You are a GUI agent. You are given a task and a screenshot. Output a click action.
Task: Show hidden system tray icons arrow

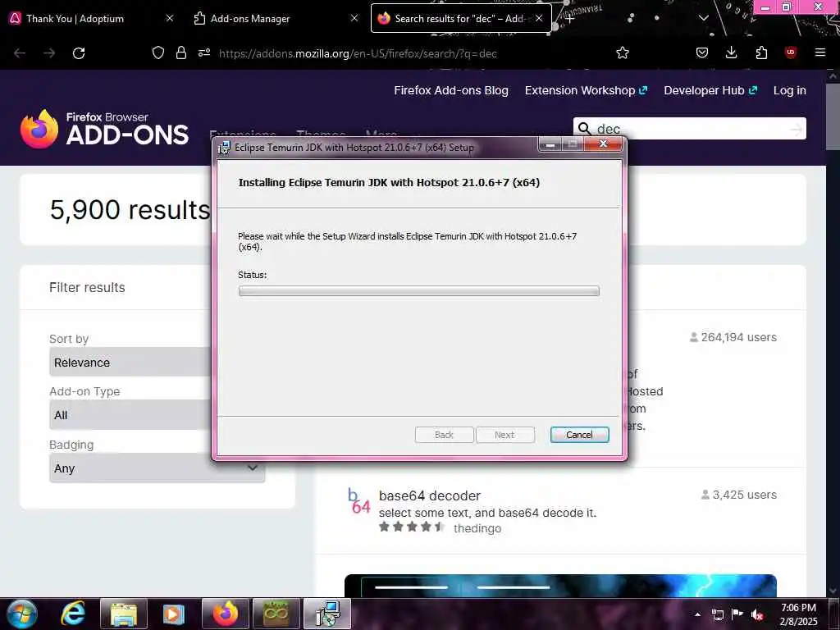coord(697,614)
